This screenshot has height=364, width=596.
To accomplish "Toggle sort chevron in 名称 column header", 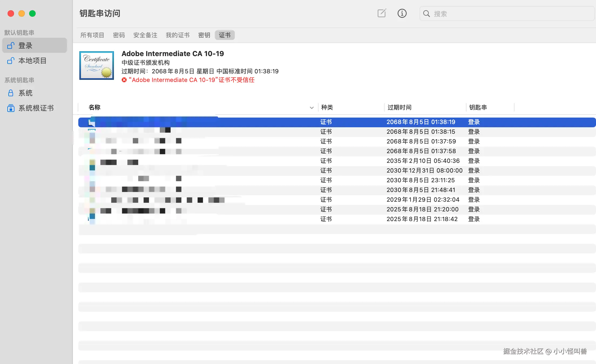I will pyautogui.click(x=311, y=108).
